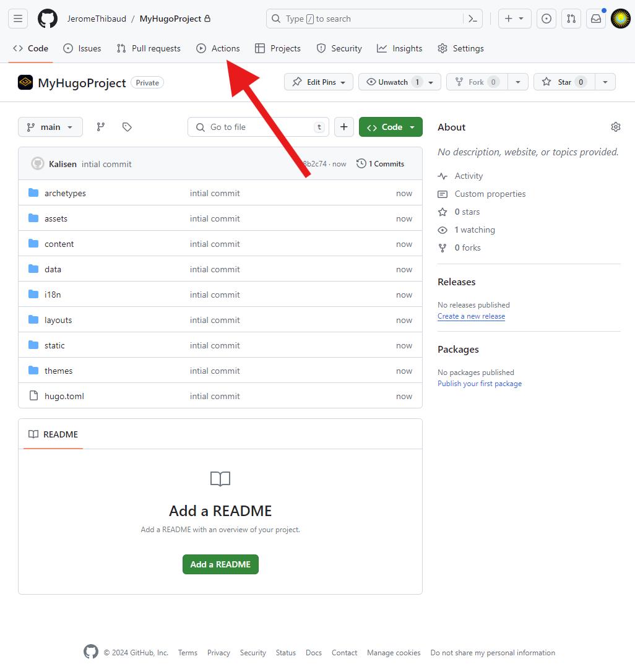The height and width of the screenshot is (672, 635).
Task: Click the README book icon
Action: pyautogui.click(x=33, y=434)
